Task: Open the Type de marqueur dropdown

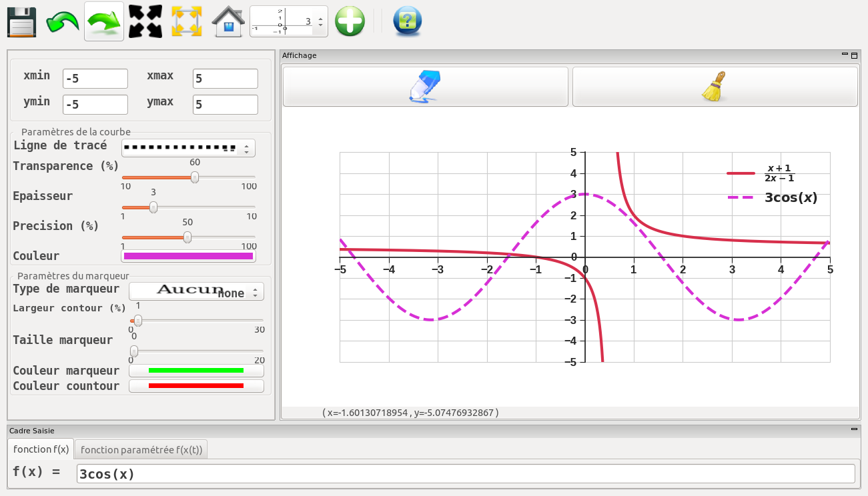Action: pos(196,291)
